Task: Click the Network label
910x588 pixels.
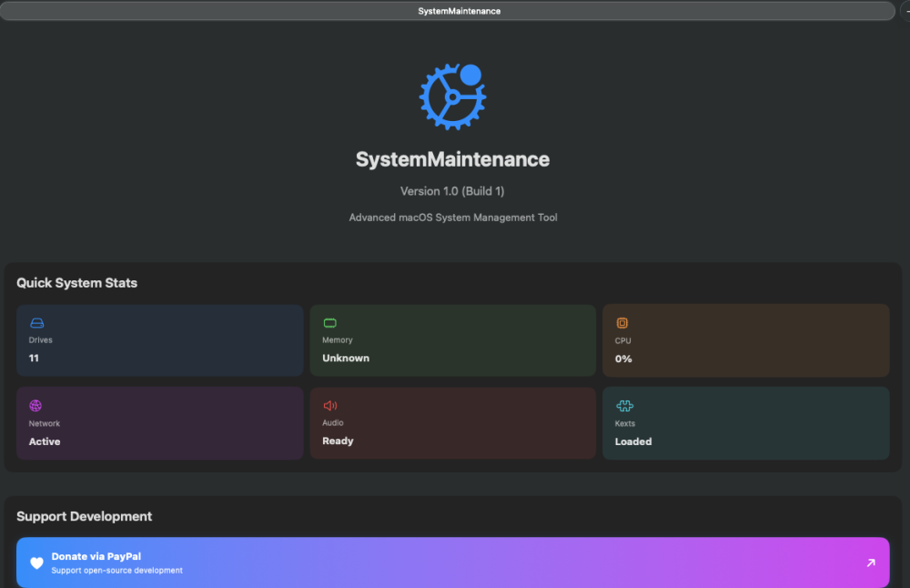Action: pyautogui.click(x=44, y=424)
